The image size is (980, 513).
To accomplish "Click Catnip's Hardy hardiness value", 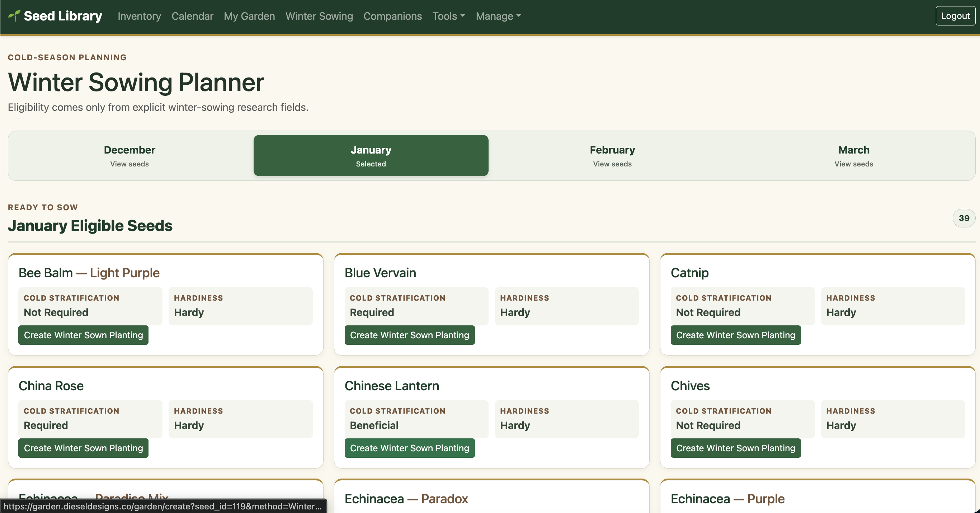I will [x=841, y=312].
